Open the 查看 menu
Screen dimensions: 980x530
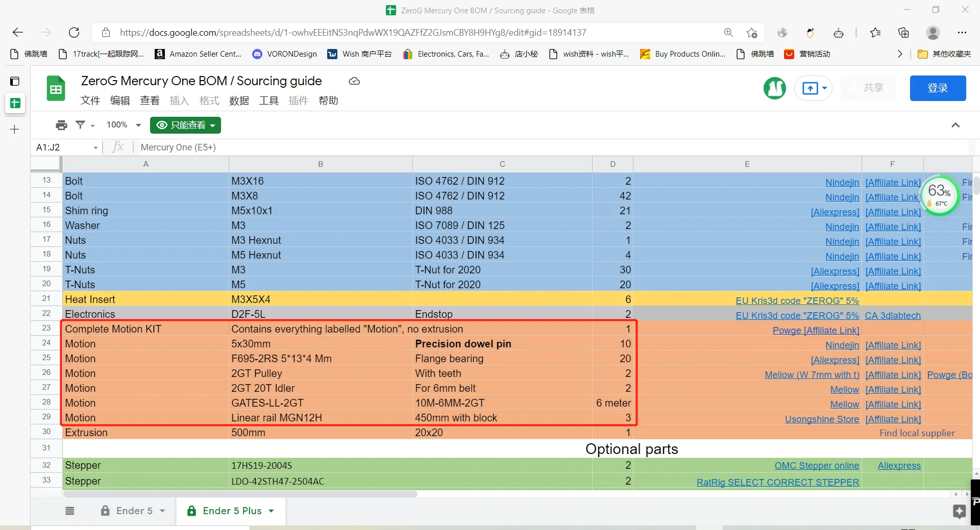(150, 100)
